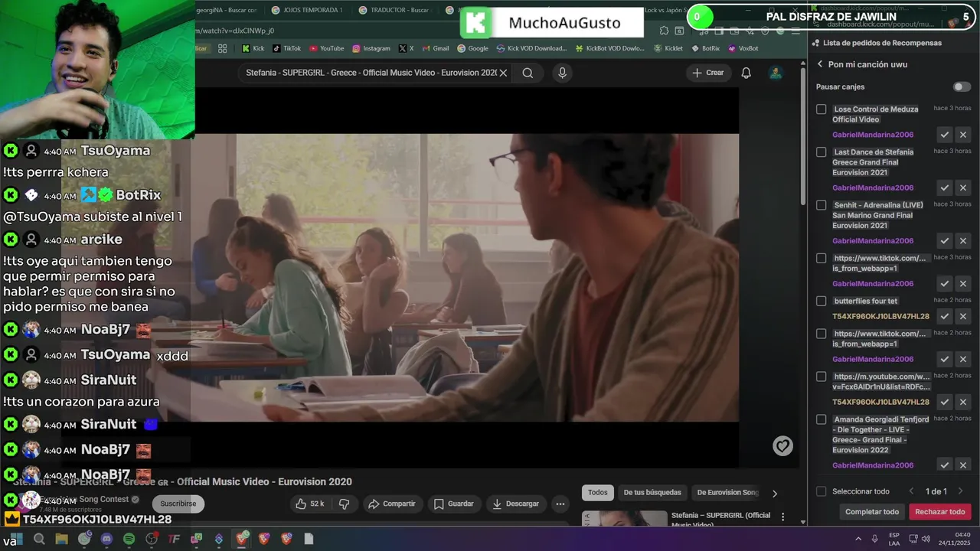Open Discord from the taskbar
The width and height of the screenshot is (980, 551).
click(106, 539)
